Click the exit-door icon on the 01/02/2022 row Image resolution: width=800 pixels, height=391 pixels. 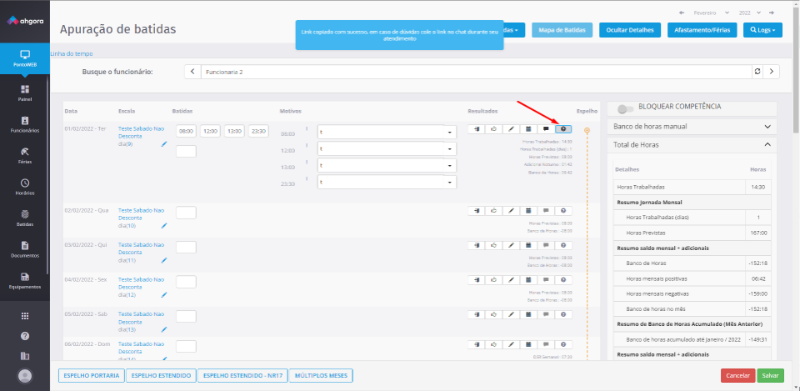477,129
